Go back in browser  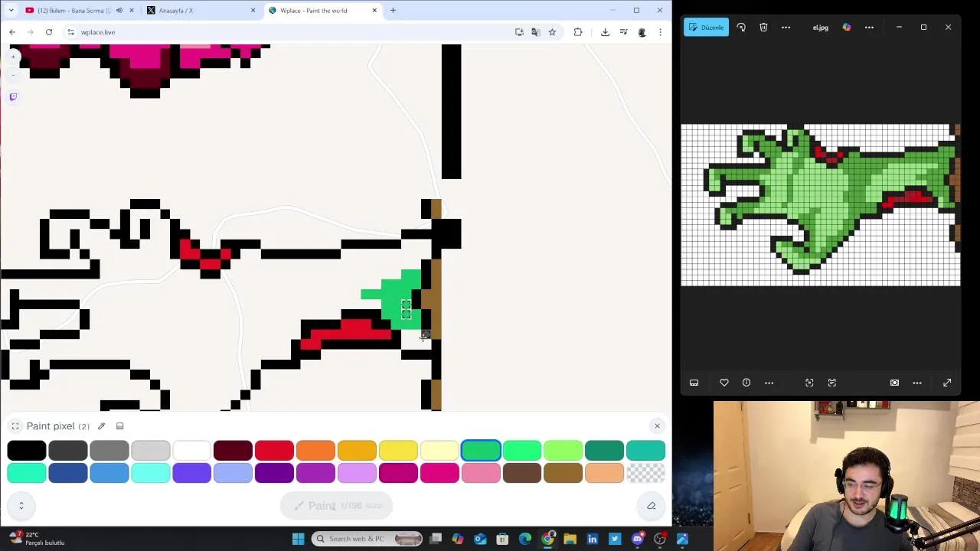(x=12, y=32)
